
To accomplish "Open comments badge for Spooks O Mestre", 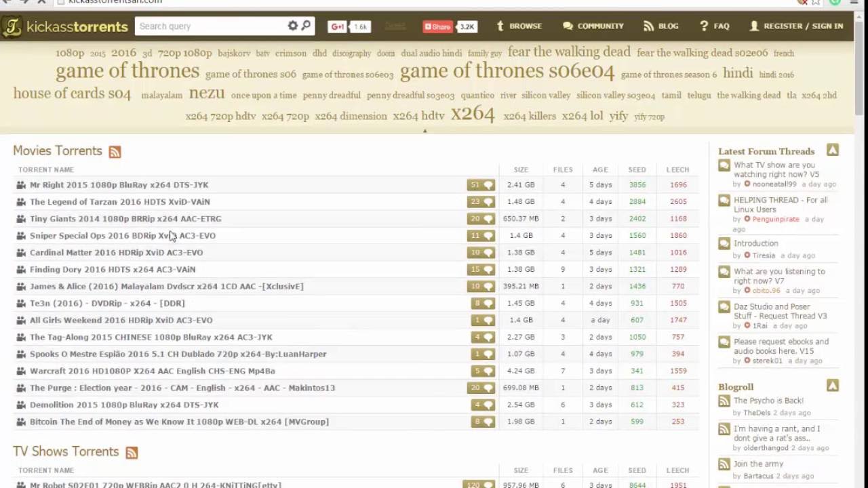I will (483, 354).
